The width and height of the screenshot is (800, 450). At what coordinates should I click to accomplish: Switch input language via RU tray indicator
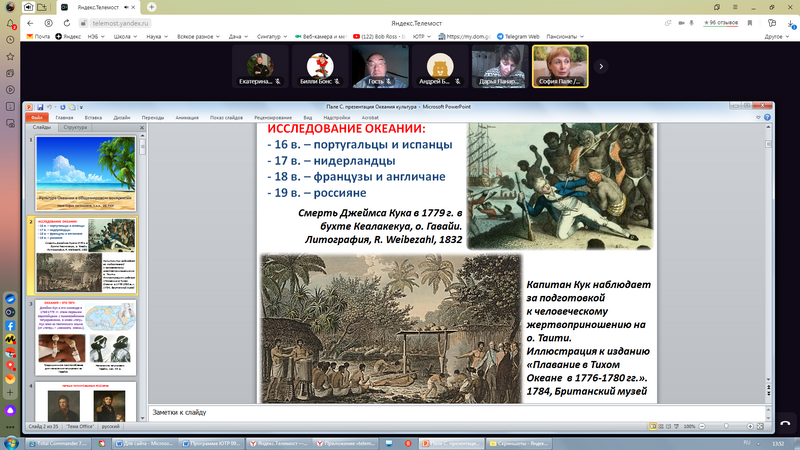[x=747, y=443]
